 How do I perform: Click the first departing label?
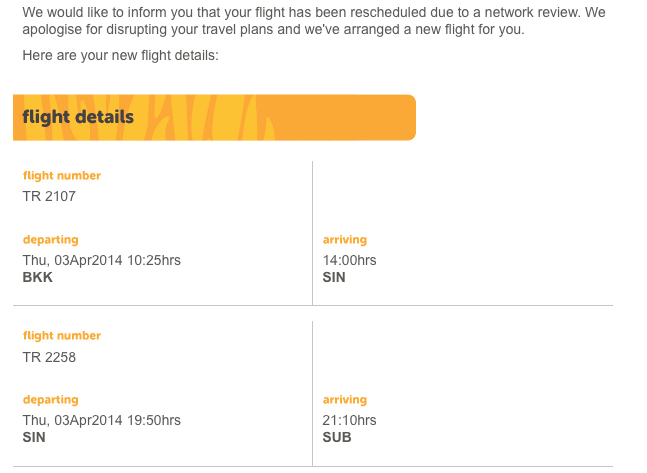click(x=51, y=240)
